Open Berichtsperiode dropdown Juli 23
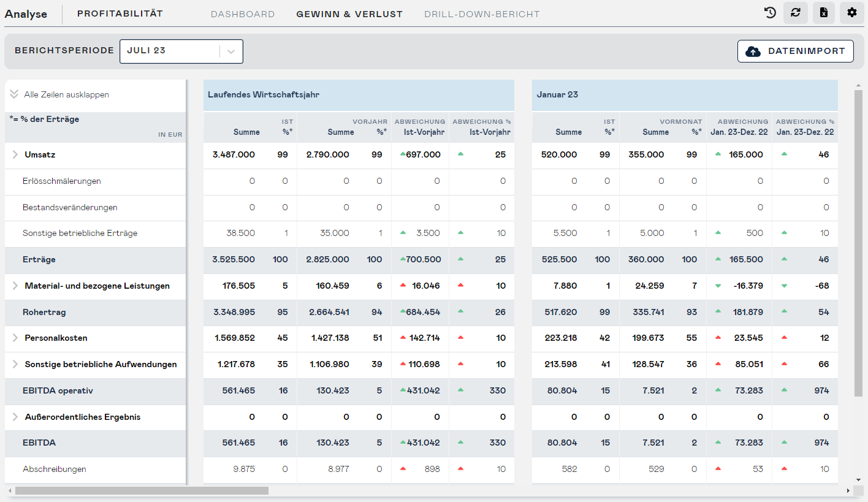Viewport: 868px width, 502px height. click(x=181, y=51)
